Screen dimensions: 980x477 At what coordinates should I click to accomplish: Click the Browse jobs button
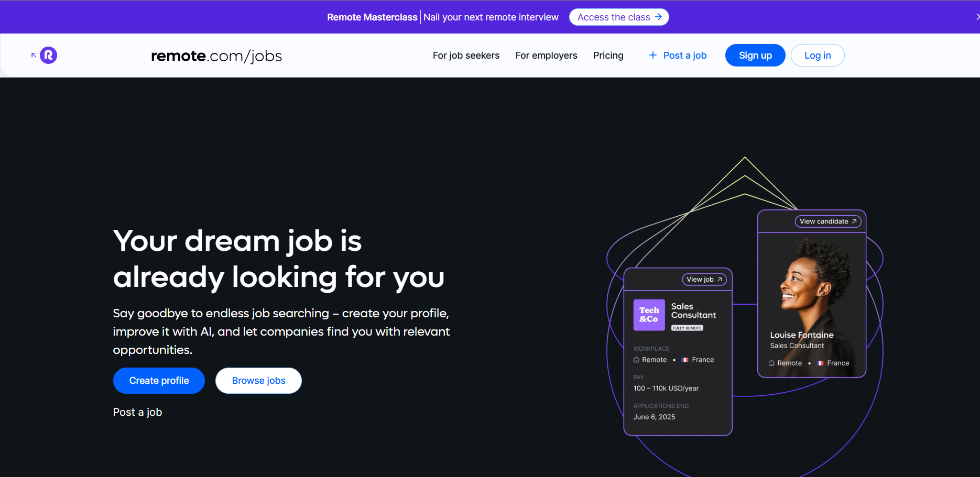pos(258,381)
